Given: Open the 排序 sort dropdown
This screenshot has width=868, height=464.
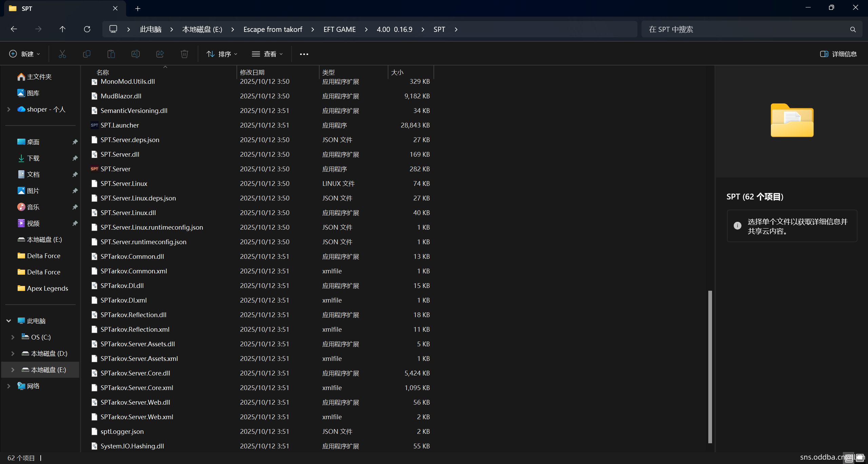Looking at the screenshot, I should pos(222,54).
